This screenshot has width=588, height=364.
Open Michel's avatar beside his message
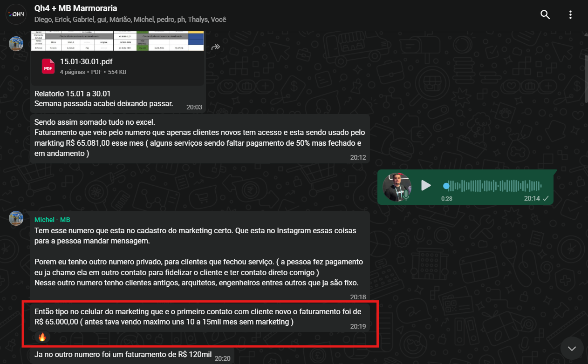pos(16,218)
